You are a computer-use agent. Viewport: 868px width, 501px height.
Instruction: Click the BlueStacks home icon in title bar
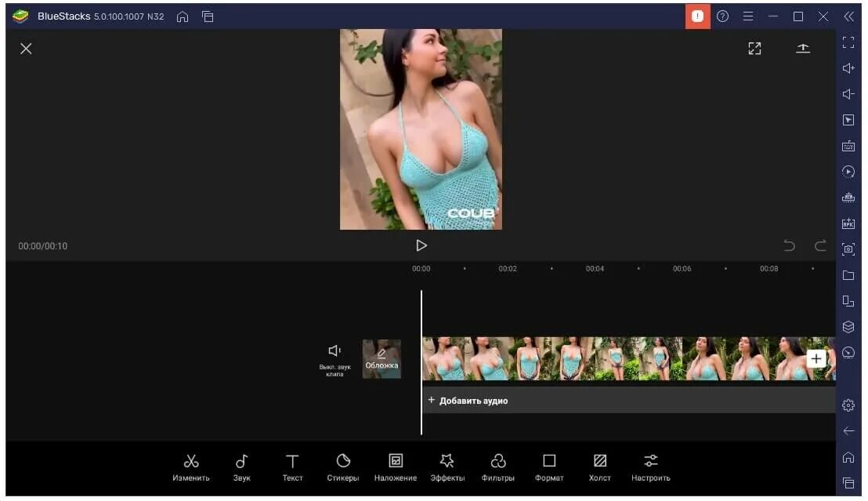[182, 16]
